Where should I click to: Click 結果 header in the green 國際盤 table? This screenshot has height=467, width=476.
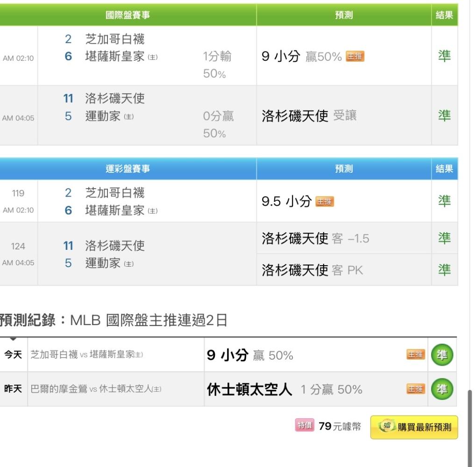click(444, 15)
